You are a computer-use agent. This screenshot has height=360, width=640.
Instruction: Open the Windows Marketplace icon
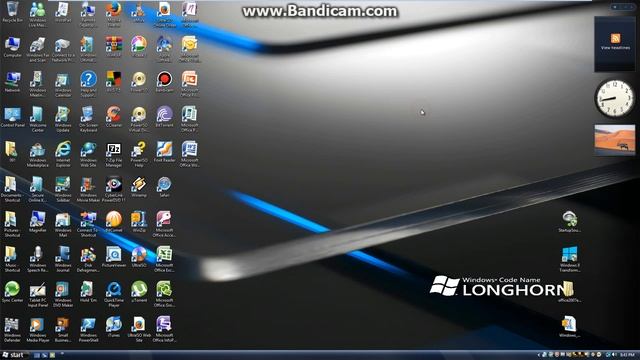(38, 154)
